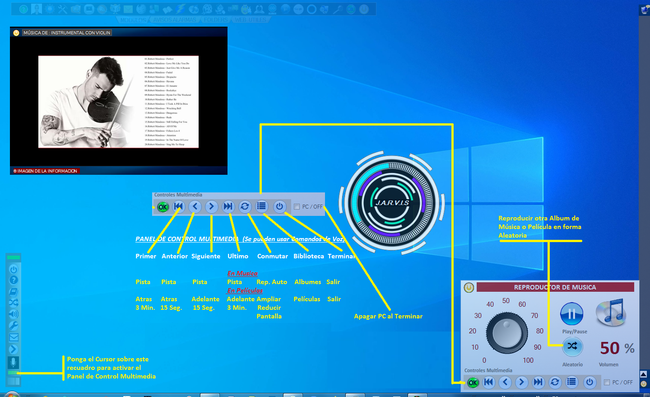Click green OK in centered Controles Multimedia panel
Image resolution: width=650 pixels, height=397 pixels.
(x=162, y=207)
